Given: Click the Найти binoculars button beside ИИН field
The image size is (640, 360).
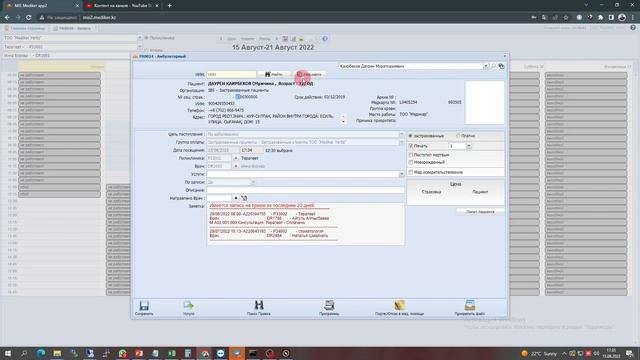Looking at the screenshot, I should pos(274,74).
